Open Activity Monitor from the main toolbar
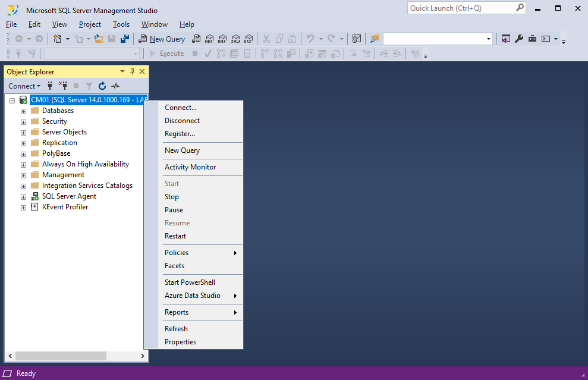This screenshot has width=588, height=380. (356, 39)
